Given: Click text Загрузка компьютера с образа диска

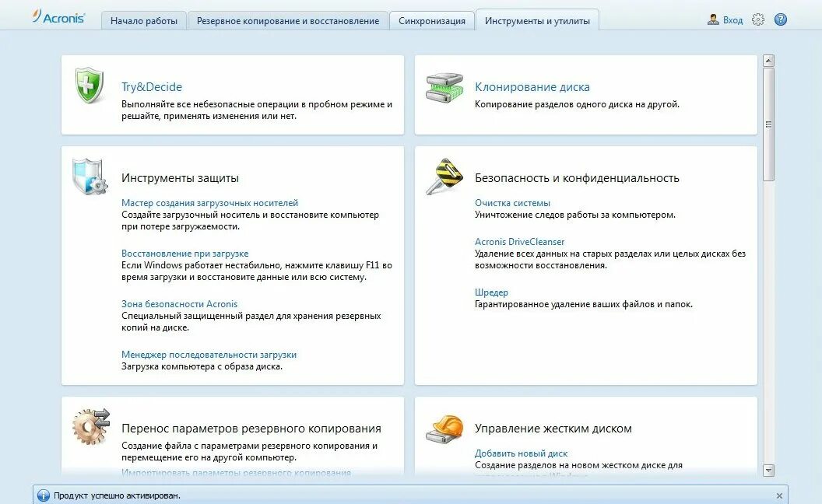Looking at the screenshot, I should (x=202, y=367).
